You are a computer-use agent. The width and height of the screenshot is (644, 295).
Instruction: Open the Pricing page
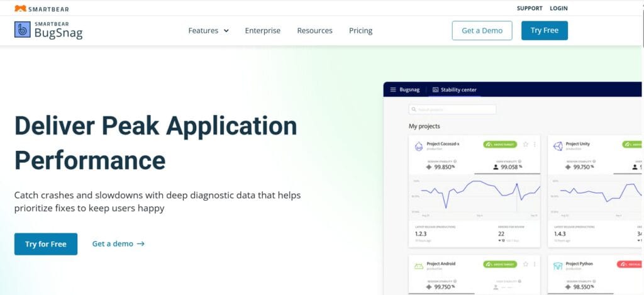360,30
